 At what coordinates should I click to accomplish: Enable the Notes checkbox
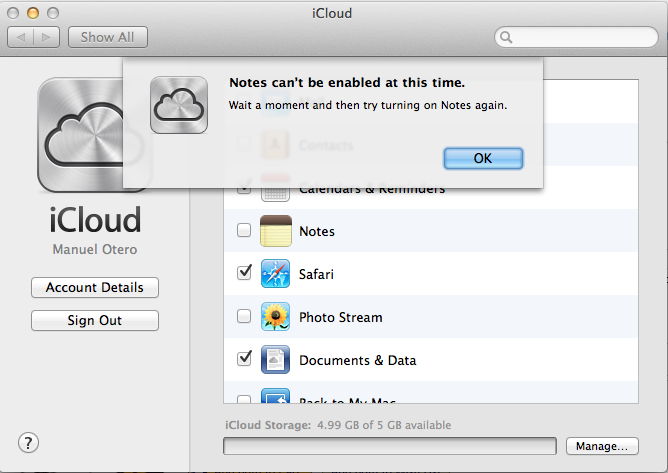click(244, 231)
